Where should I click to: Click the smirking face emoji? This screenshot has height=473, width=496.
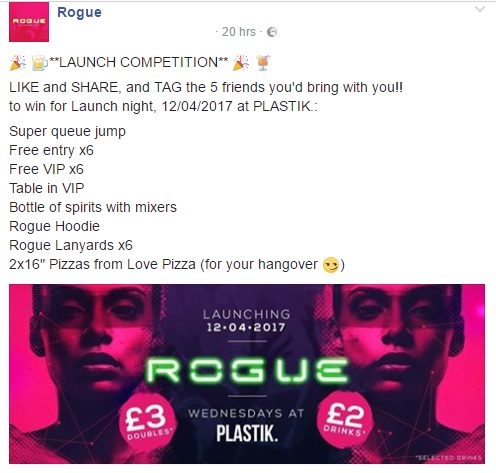[331, 265]
